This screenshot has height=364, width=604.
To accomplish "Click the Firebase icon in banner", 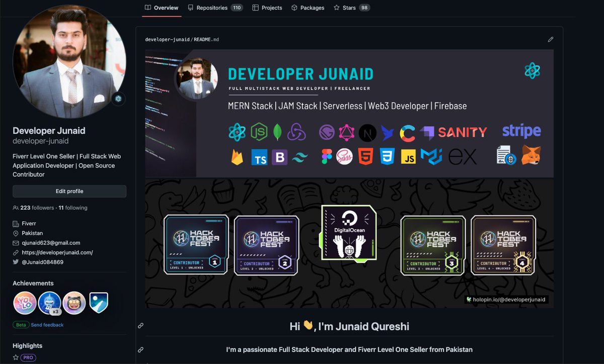I will coord(237,157).
